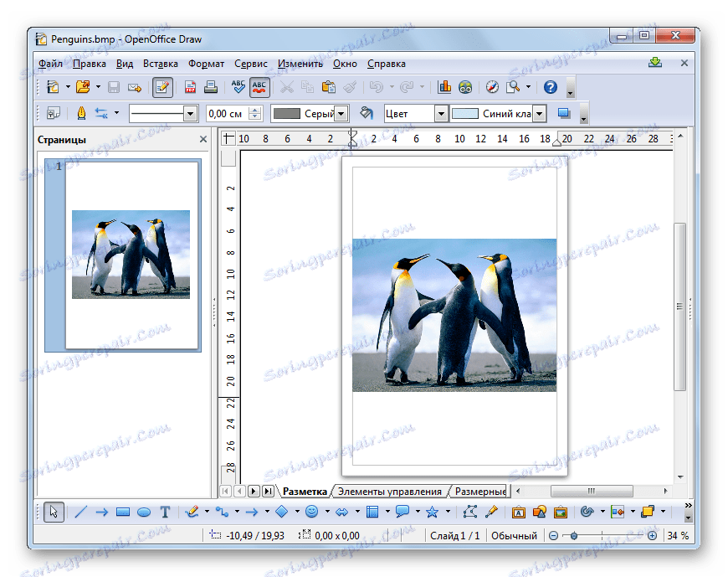
Task: Click the Send document as e-mail icon
Action: click(x=135, y=87)
